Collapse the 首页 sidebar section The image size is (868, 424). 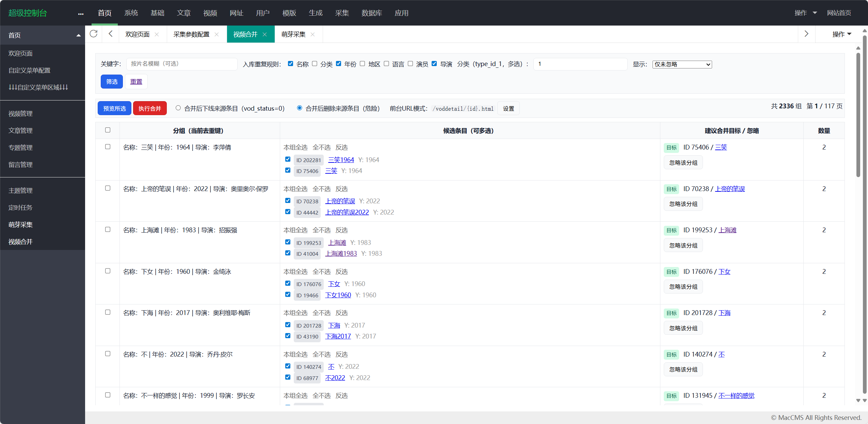click(x=78, y=35)
